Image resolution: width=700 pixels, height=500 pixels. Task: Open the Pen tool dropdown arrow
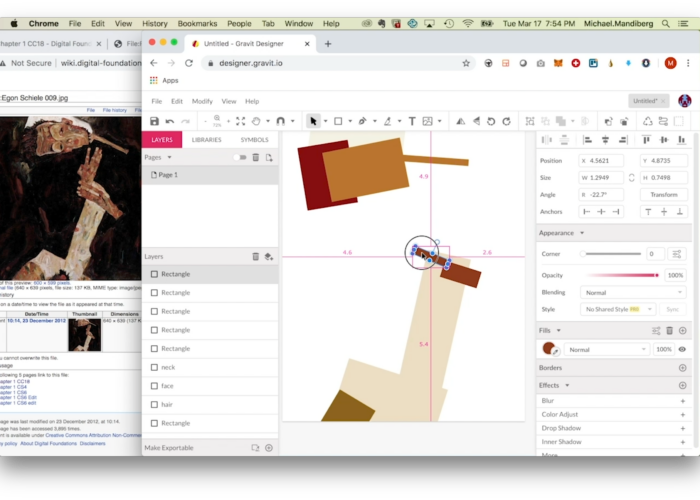coord(375,121)
